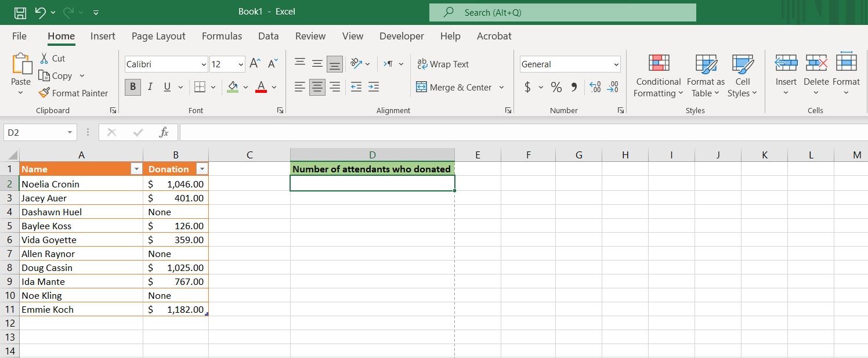This screenshot has height=358, width=868.
Task: Apply Percent Style format
Action: coord(556,87)
